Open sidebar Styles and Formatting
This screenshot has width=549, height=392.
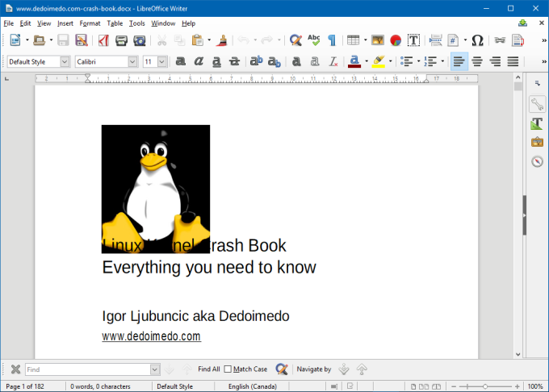(537, 123)
